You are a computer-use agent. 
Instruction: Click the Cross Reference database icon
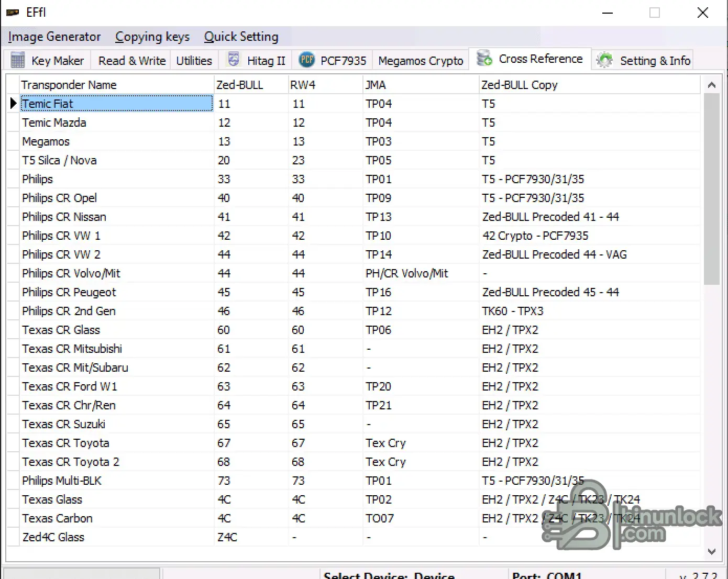tap(484, 58)
